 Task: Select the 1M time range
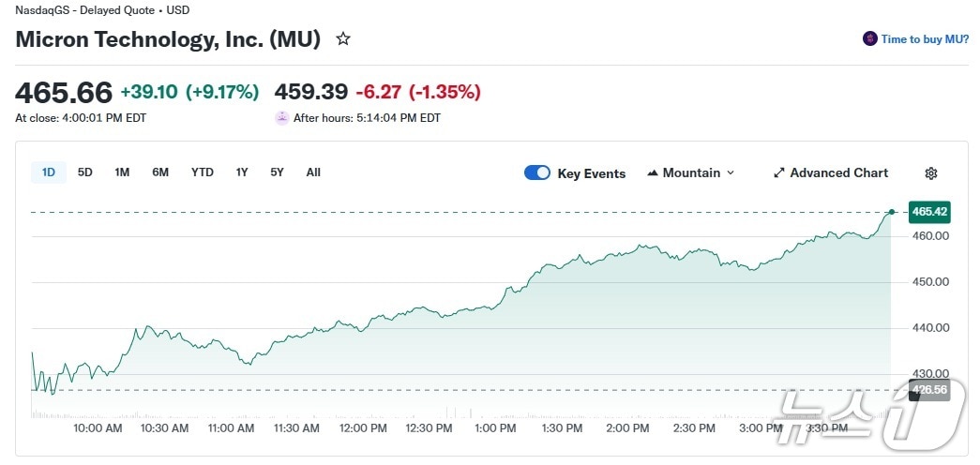click(122, 172)
